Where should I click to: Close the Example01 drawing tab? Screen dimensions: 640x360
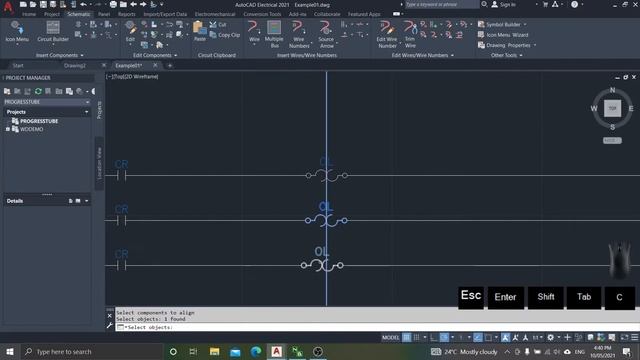155,65
